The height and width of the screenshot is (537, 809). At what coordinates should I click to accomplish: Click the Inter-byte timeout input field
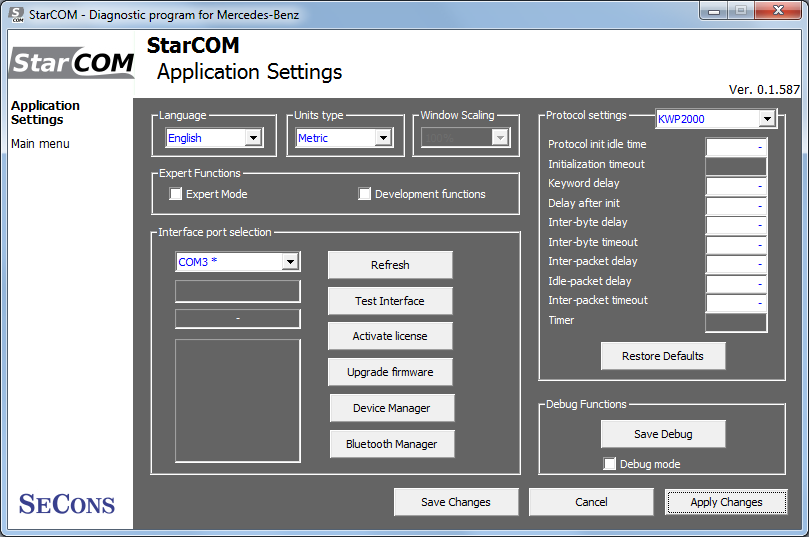pos(736,245)
